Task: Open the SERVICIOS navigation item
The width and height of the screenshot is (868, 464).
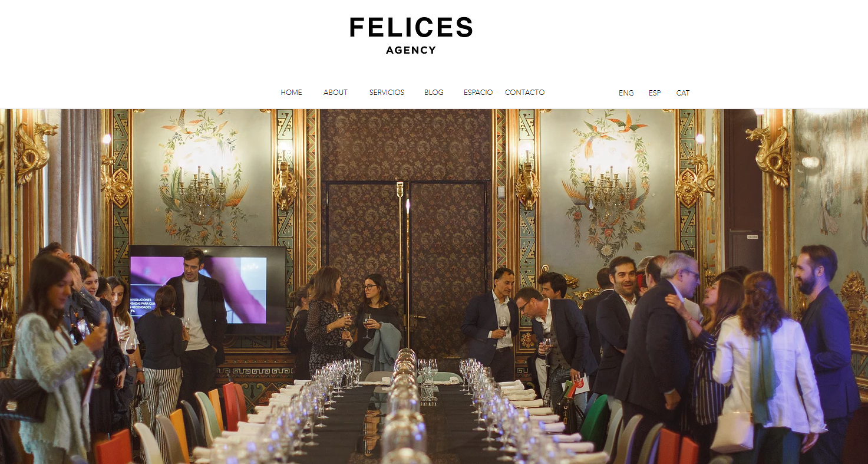Action: 387,93
